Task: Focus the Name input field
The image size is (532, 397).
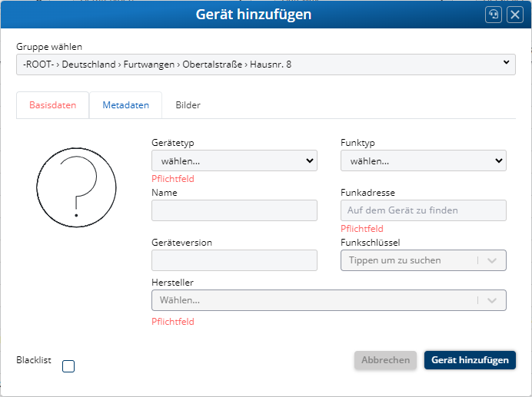Action: click(234, 210)
